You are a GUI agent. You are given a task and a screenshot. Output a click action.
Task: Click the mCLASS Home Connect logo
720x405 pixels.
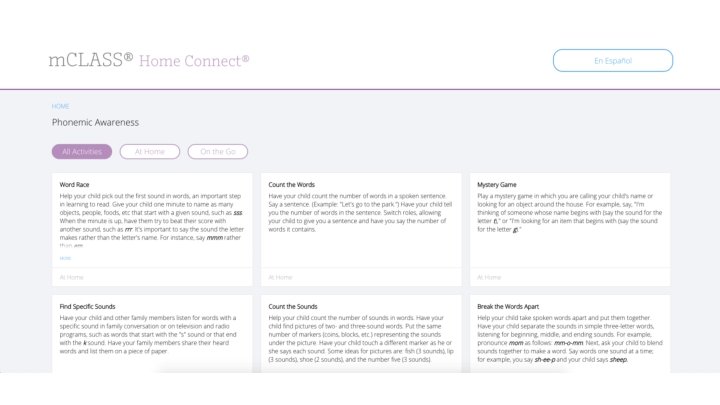tap(148, 60)
